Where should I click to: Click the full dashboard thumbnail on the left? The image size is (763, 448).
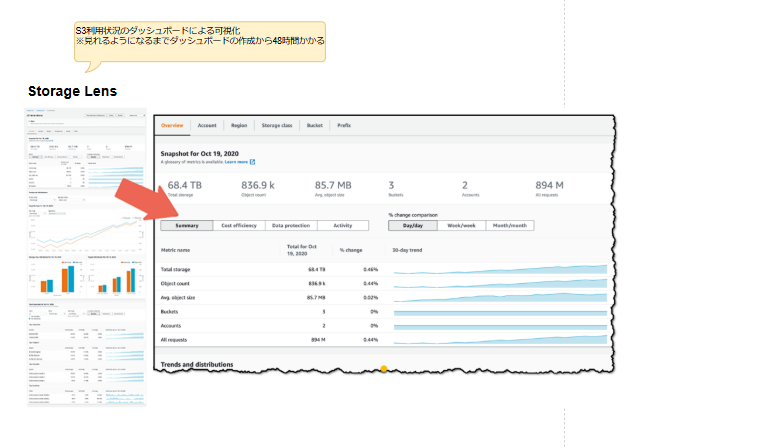click(x=86, y=257)
